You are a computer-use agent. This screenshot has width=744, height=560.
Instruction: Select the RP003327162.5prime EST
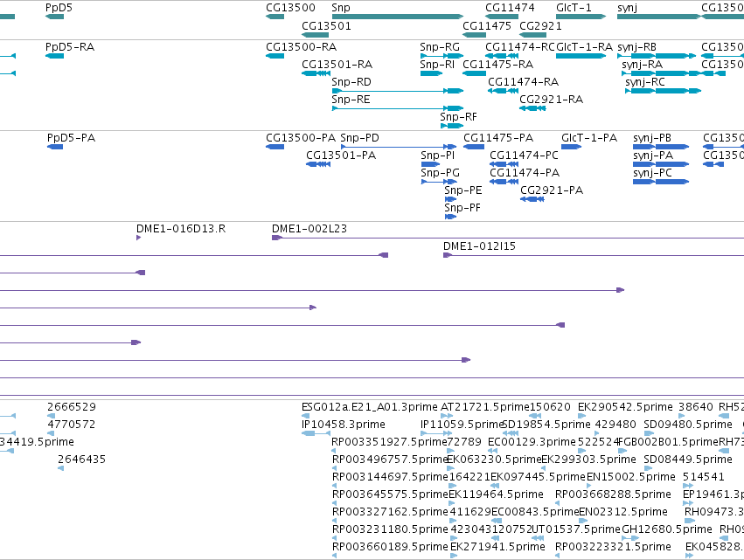point(335,521)
